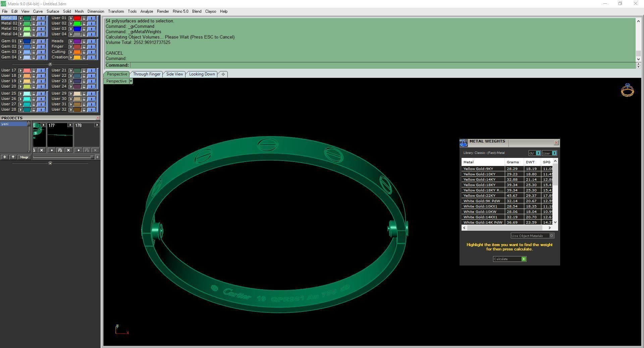Viewport: 644px width, 348px height.
Task: Save slot 177 with floppy icon
Action: pos(60,150)
